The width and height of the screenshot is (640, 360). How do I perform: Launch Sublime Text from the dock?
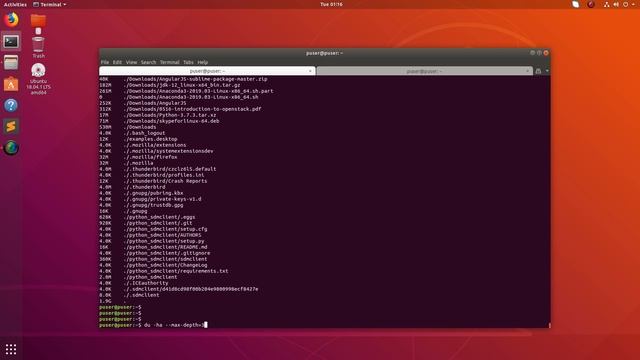11,127
